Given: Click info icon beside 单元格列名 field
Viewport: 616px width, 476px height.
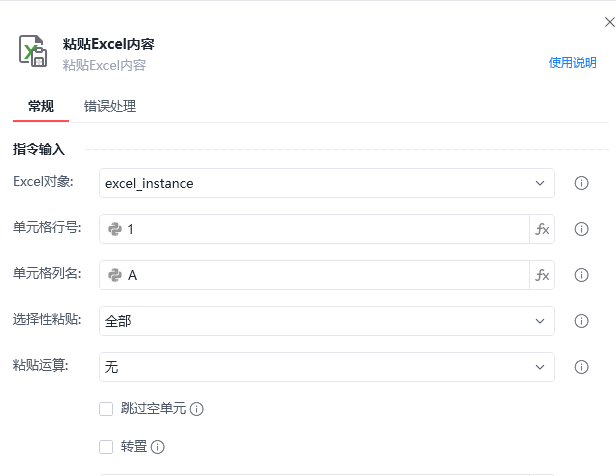Looking at the screenshot, I should [x=581, y=275].
